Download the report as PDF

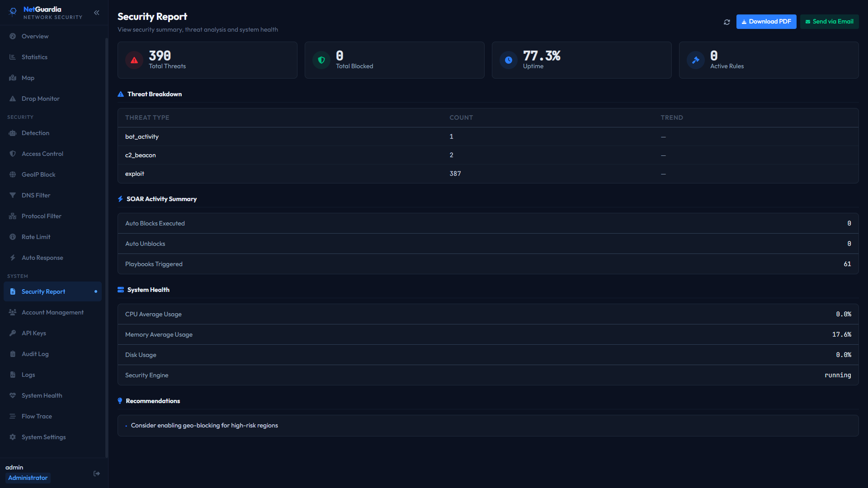point(766,22)
